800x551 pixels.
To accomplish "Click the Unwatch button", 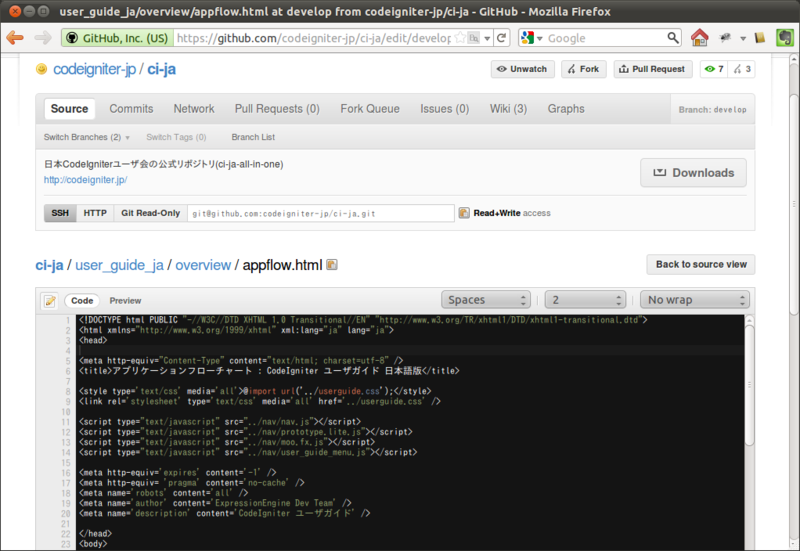I will [523, 69].
